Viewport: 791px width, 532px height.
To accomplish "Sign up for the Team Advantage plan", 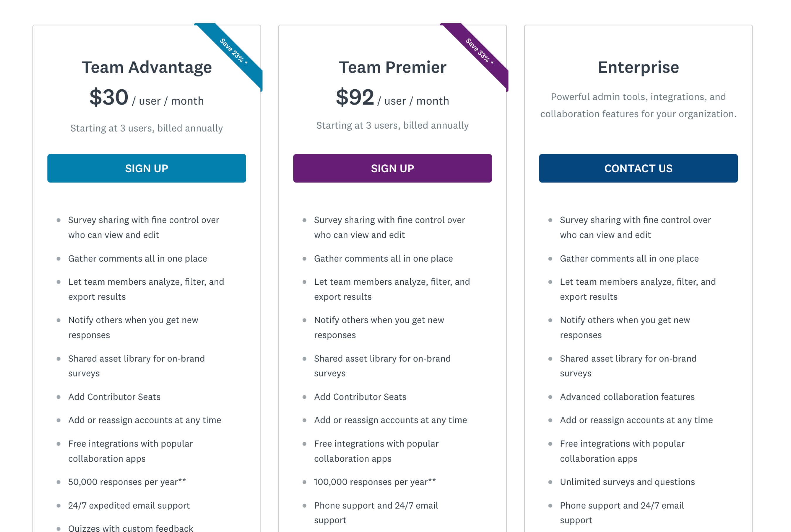I will tap(146, 168).
